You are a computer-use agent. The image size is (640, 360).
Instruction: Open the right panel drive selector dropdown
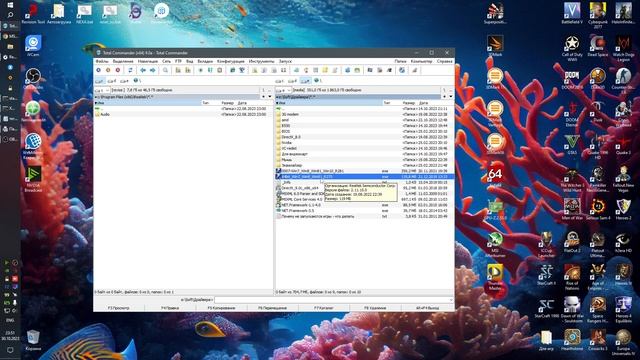(x=283, y=90)
